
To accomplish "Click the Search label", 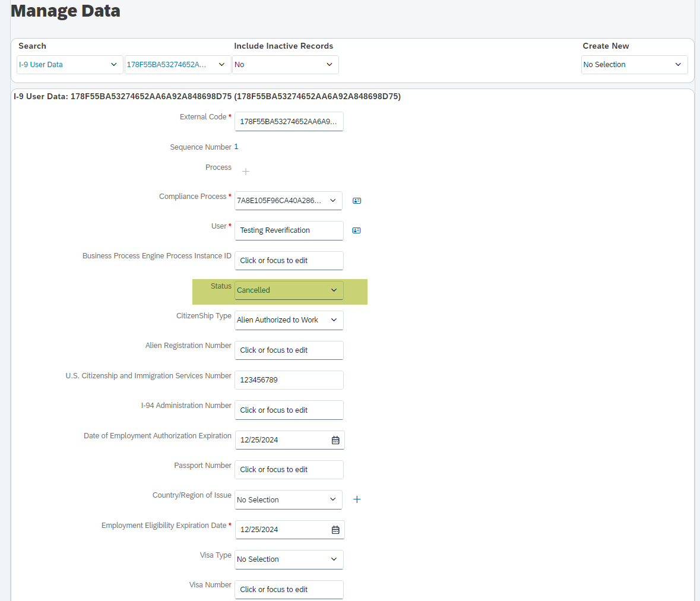I will tap(32, 46).
